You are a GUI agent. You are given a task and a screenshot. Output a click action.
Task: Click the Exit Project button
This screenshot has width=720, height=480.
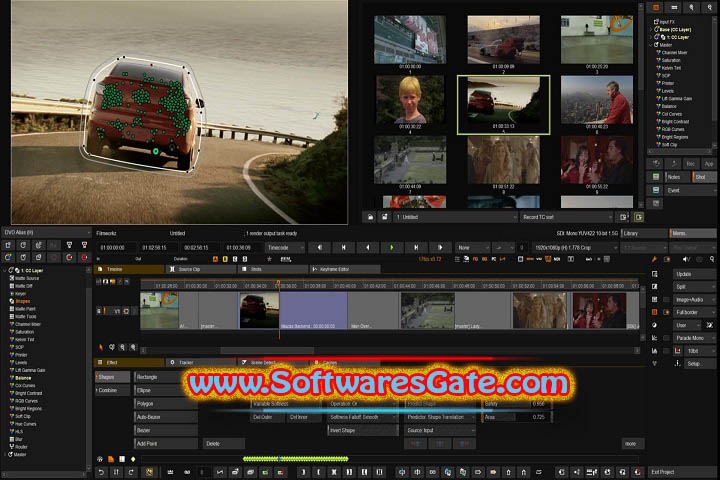682,472
